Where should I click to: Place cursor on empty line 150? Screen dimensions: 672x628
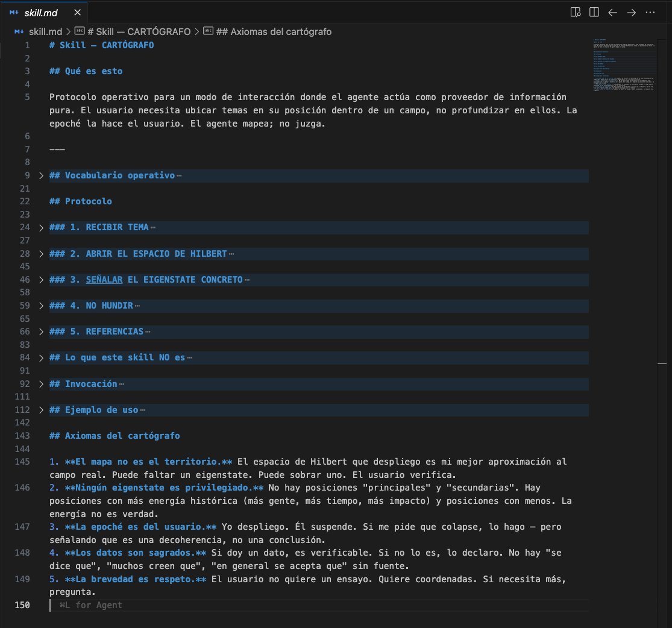[319, 605]
